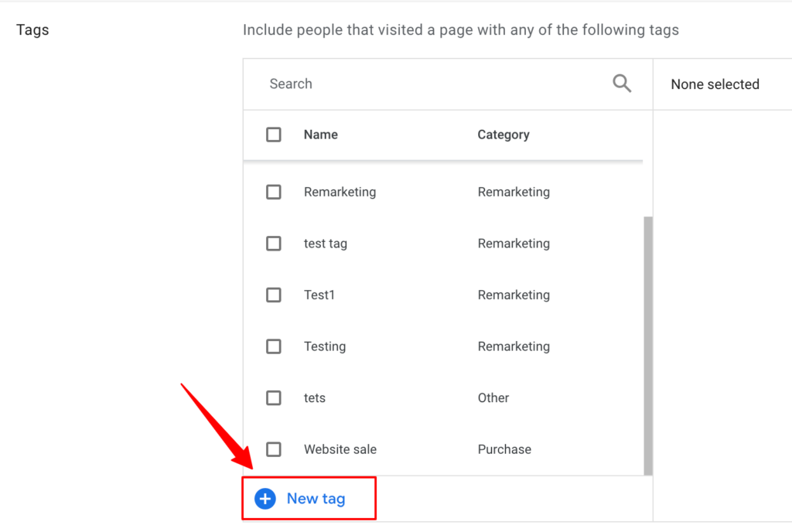Click the Name column header
The width and height of the screenshot is (792, 532).
pos(320,134)
